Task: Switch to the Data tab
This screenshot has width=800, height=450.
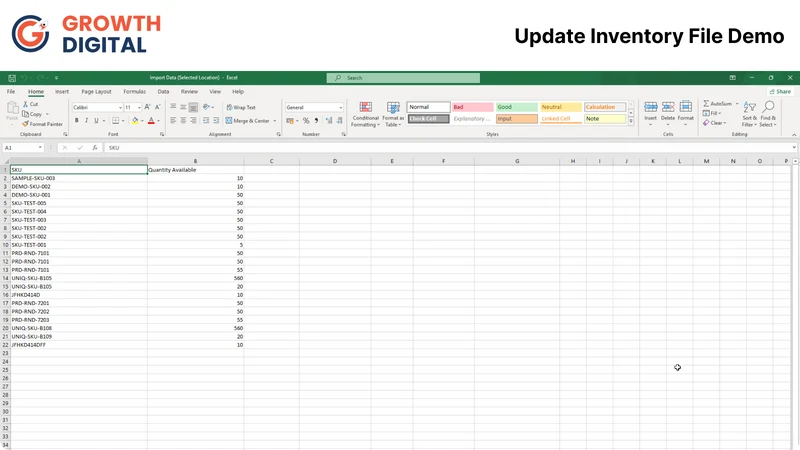Action: (x=163, y=92)
